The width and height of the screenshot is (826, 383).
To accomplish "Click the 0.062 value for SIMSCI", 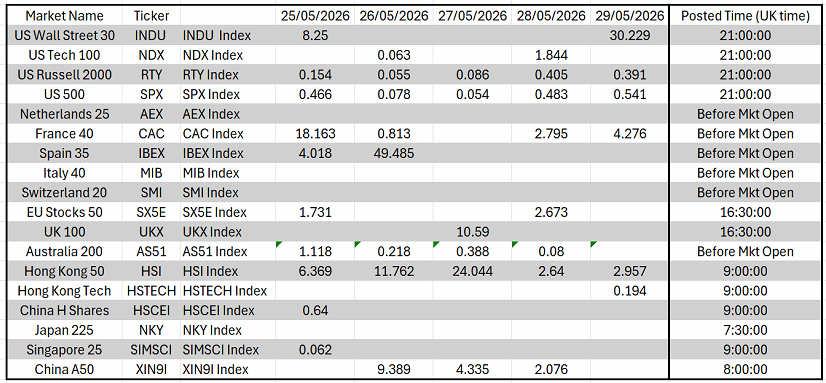I will coord(315,350).
